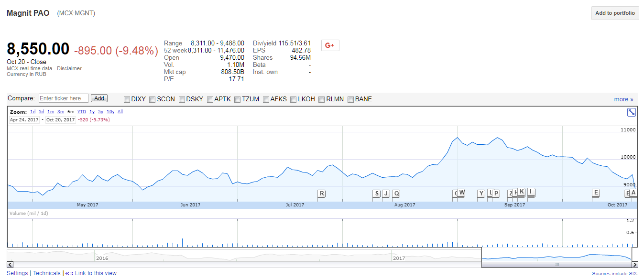Click the 115.51/3.61 Div/yield value
The width and height of the screenshot is (644, 279).
pyautogui.click(x=295, y=43)
